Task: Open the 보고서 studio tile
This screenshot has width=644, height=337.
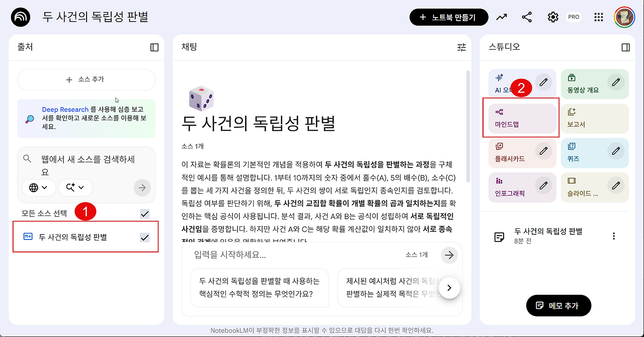Action: tap(595, 118)
